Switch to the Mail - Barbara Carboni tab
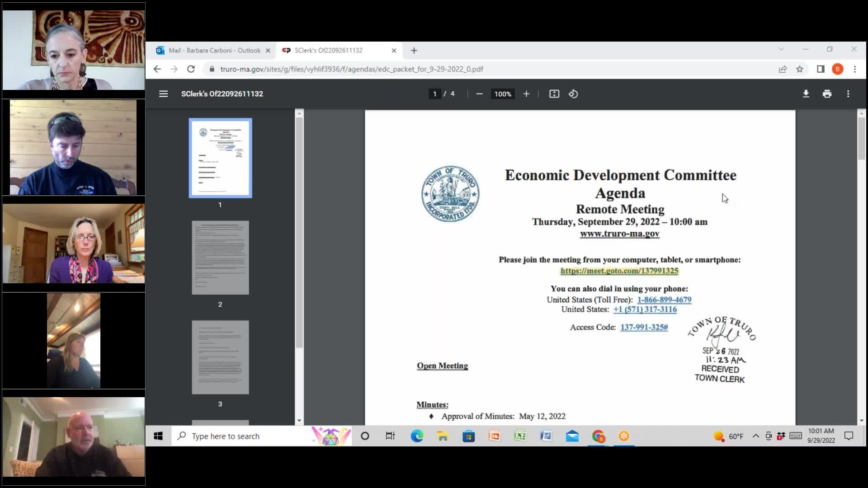 click(x=210, y=50)
